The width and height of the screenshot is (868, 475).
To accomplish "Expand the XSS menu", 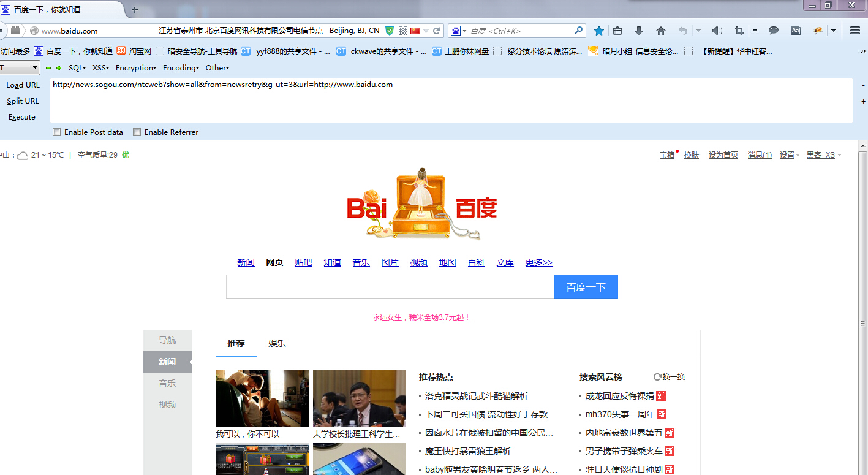I will 101,68.
